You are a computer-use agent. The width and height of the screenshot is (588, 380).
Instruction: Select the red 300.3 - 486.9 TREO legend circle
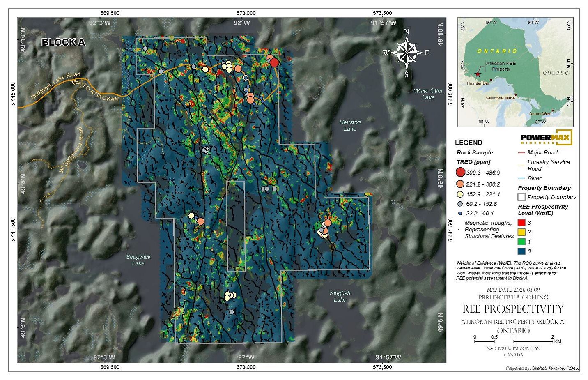pyautogui.click(x=460, y=173)
